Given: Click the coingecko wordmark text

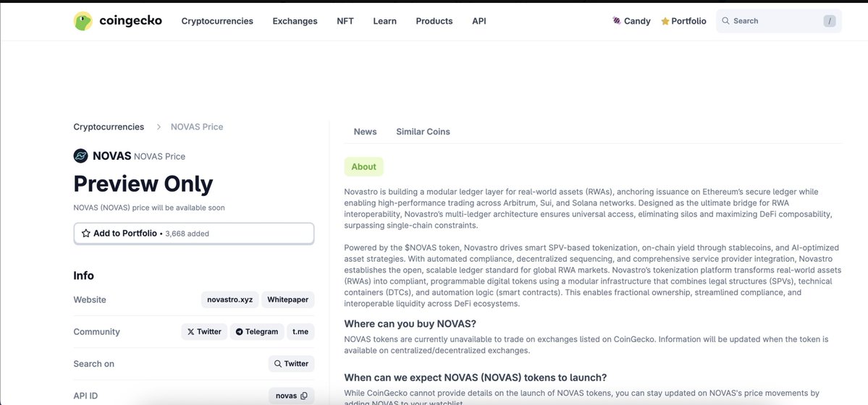Looking at the screenshot, I should (130, 21).
